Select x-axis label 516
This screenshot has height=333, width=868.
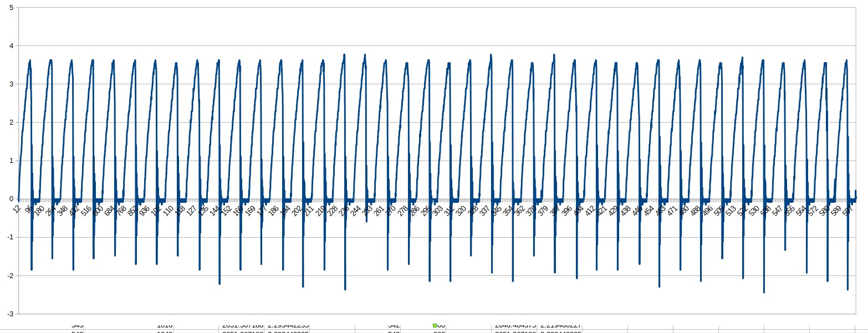coord(86,211)
